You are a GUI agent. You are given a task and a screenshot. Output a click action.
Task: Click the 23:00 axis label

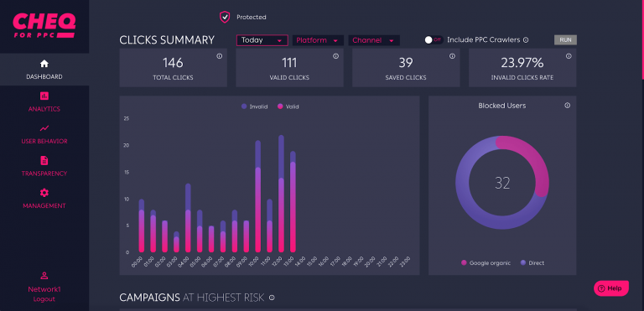405,262
